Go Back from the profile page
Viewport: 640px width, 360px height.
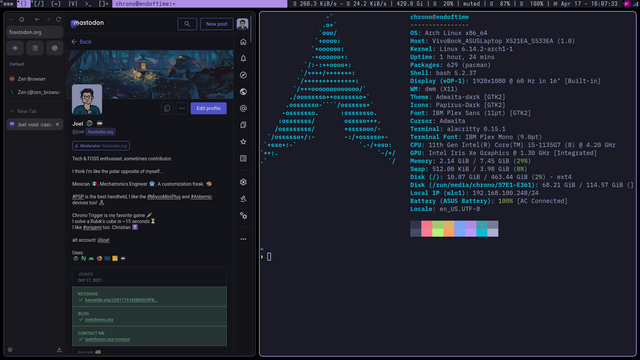click(x=81, y=42)
